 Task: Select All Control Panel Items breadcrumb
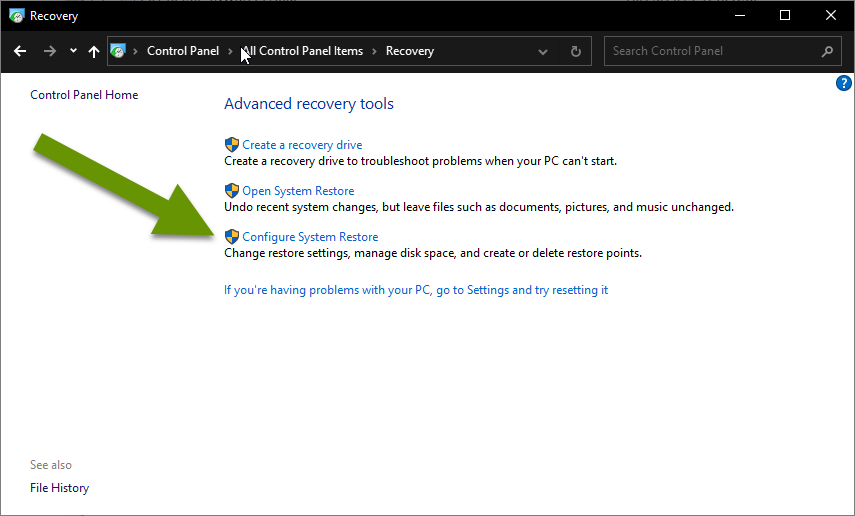click(x=303, y=51)
